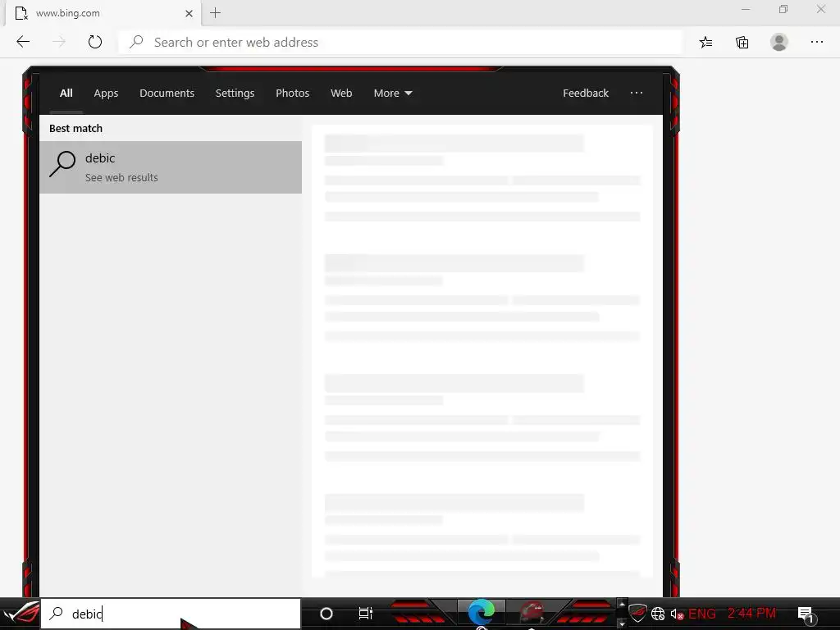This screenshot has width=840, height=630.
Task: Show the down arrow on taskbar scroller
Action: tap(622, 624)
